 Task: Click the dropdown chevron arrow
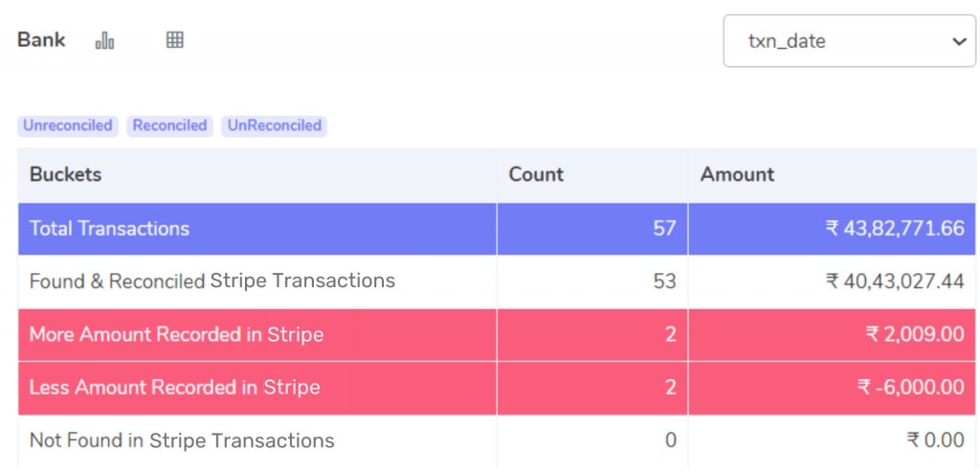pyautogui.click(x=959, y=41)
